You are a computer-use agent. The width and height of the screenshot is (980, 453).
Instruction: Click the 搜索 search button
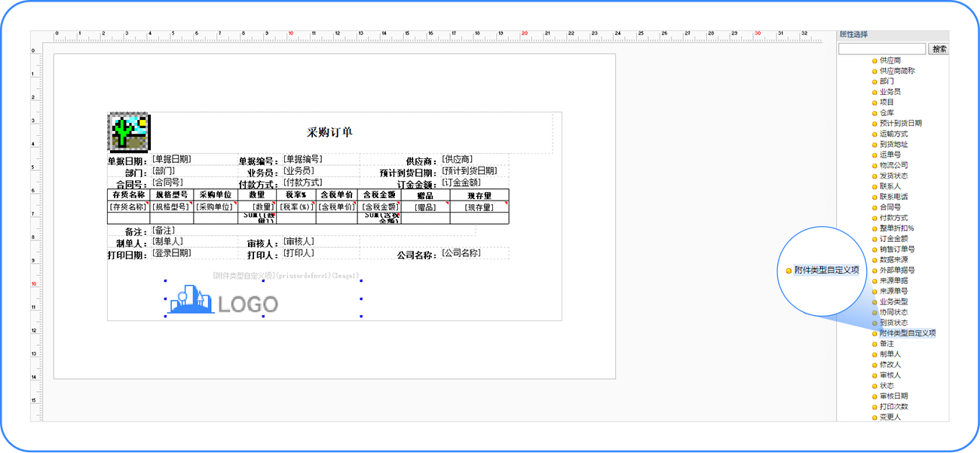[x=939, y=49]
